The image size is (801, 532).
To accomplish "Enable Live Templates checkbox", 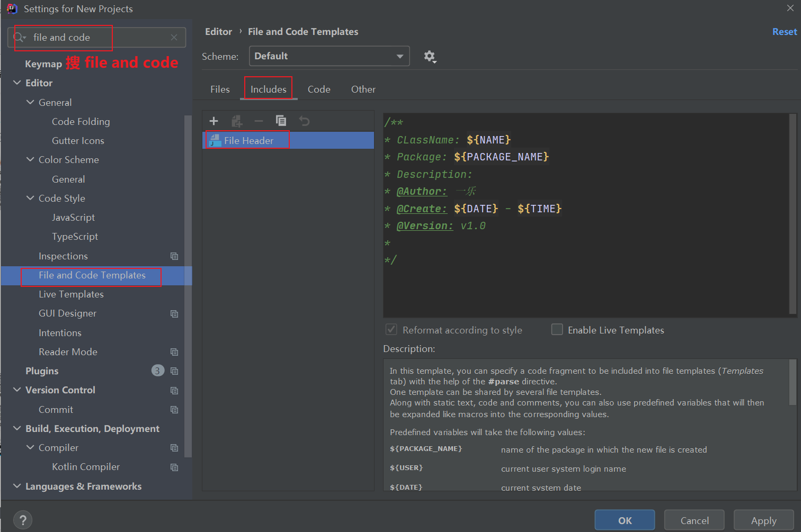I will pos(557,330).
